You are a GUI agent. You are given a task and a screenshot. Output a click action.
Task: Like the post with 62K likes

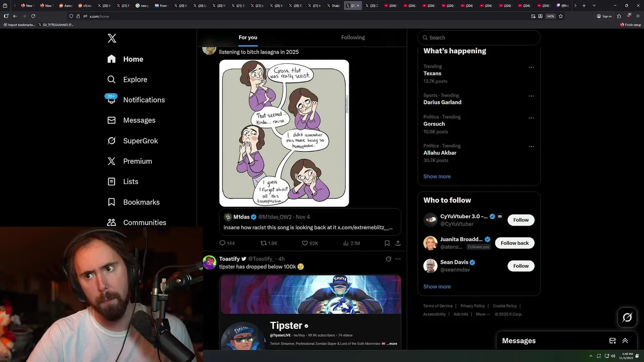pos(309,243)
